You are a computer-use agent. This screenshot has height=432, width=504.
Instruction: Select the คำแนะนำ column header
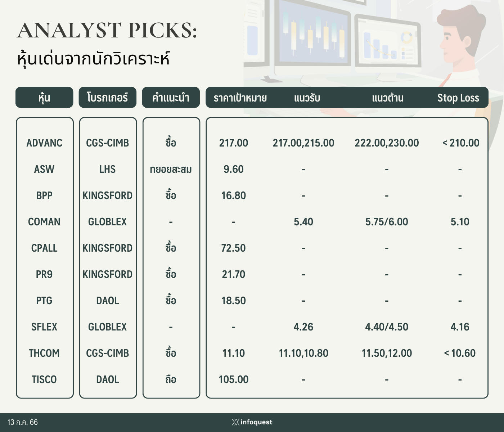(171, 97)
